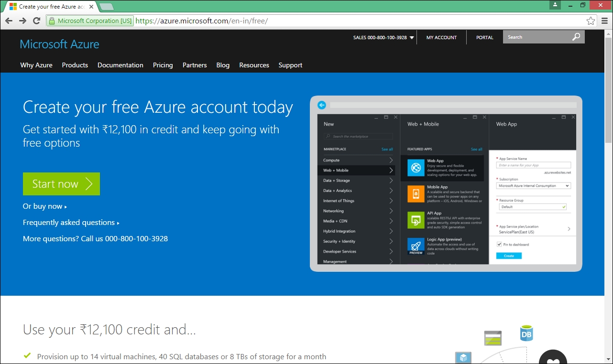Close the Create your free Azure tab
This screenshot has width=613, height=364.
tap(91, 7)
